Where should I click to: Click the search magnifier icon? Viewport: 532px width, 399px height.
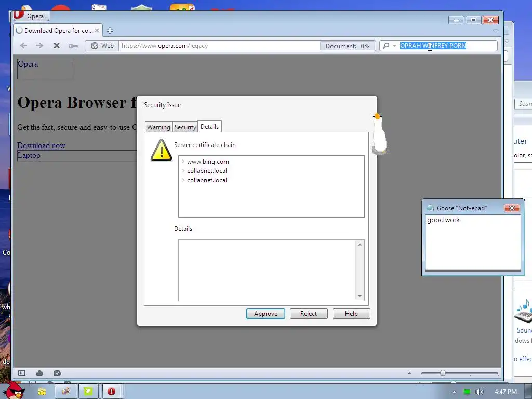(x=386, y=46)
